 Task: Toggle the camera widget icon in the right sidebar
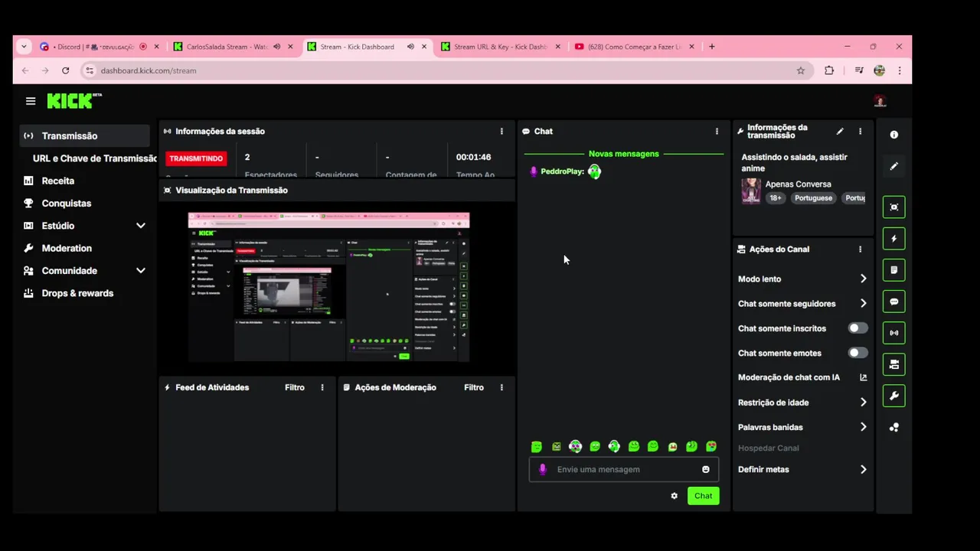(x=893, y=364)
